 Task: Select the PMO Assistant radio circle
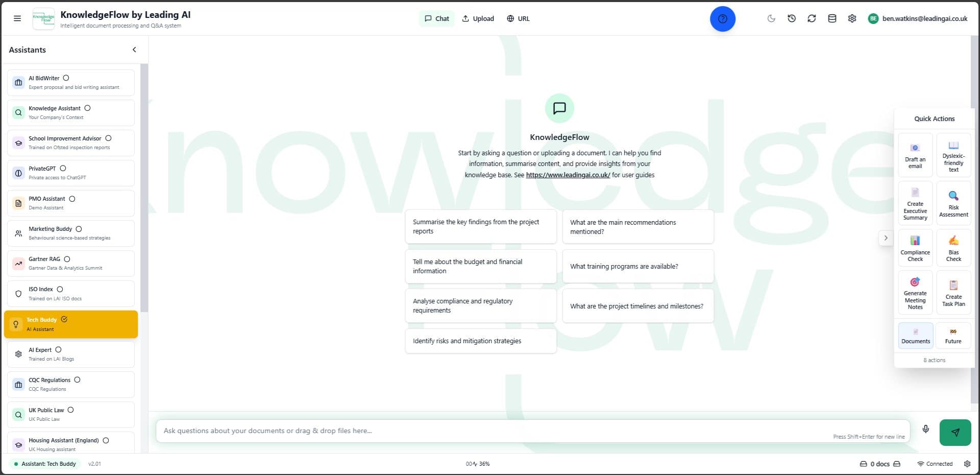click(x=72, y=199)
